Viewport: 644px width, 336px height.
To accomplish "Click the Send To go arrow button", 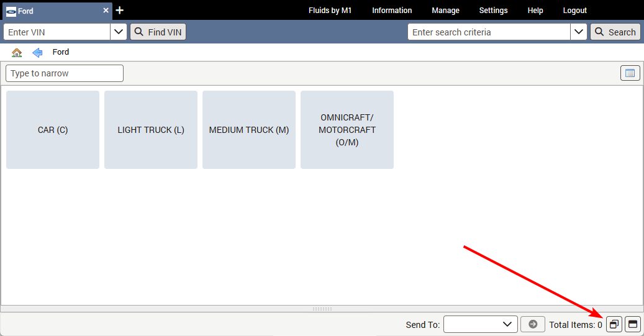I will pos(532,324).
